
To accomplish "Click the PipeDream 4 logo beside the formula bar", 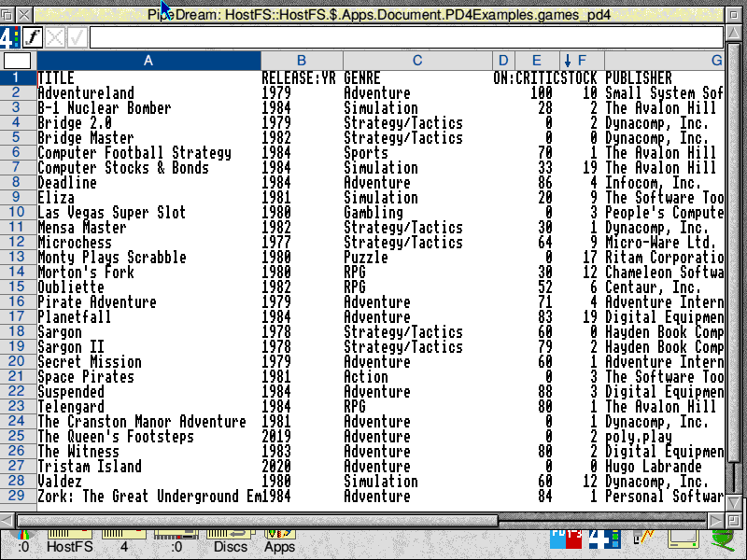I will tap(9, 37).
